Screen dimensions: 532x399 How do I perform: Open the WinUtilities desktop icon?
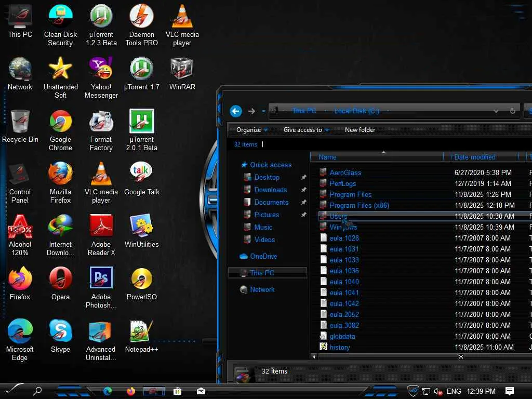(x=141, y=231)
